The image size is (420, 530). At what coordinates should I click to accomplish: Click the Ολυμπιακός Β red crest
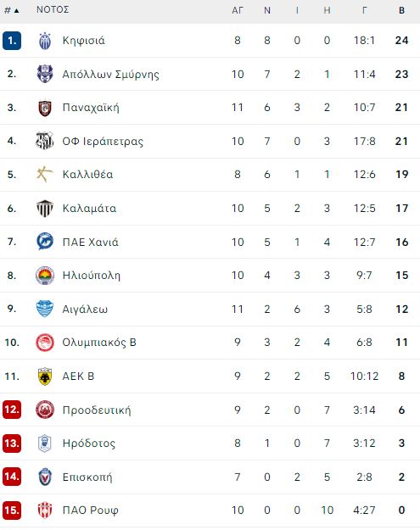point(45,343)
